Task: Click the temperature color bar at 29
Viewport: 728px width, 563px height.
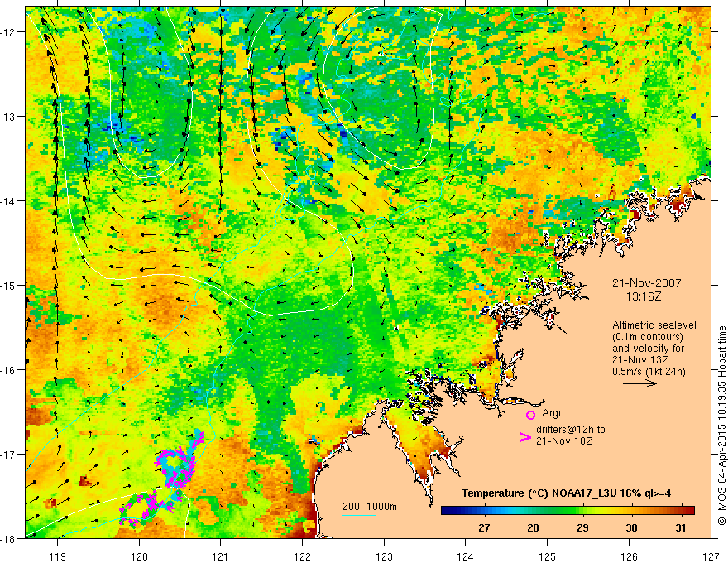Action: (x=582, y=510)
